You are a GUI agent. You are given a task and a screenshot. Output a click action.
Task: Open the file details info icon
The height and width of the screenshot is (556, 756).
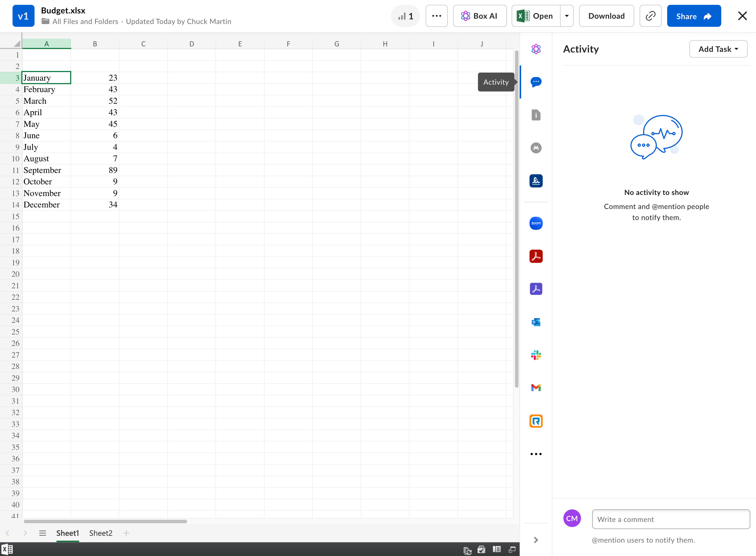coord(536,115)
